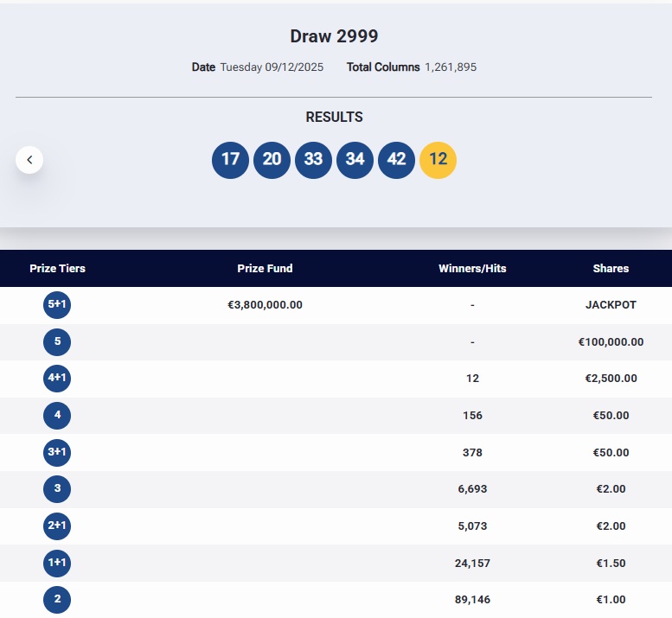The height and width of the screenshot is (618, 672).
Task: Click the 2+1 prize tier badge
Action: (x=57, y=526)
